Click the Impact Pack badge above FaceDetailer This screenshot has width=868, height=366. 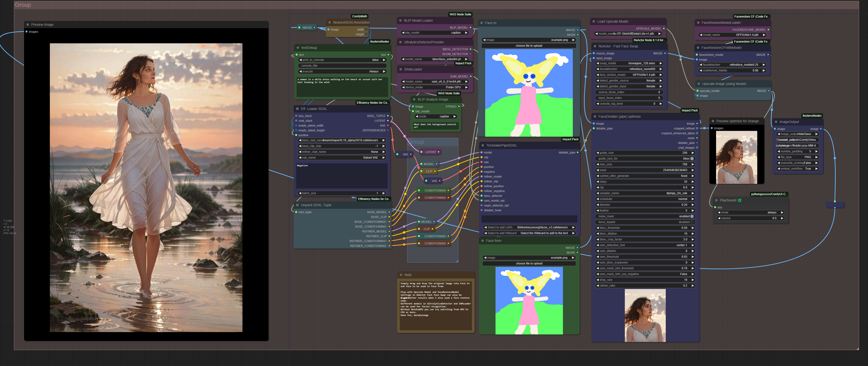click(x=689, y=110)
